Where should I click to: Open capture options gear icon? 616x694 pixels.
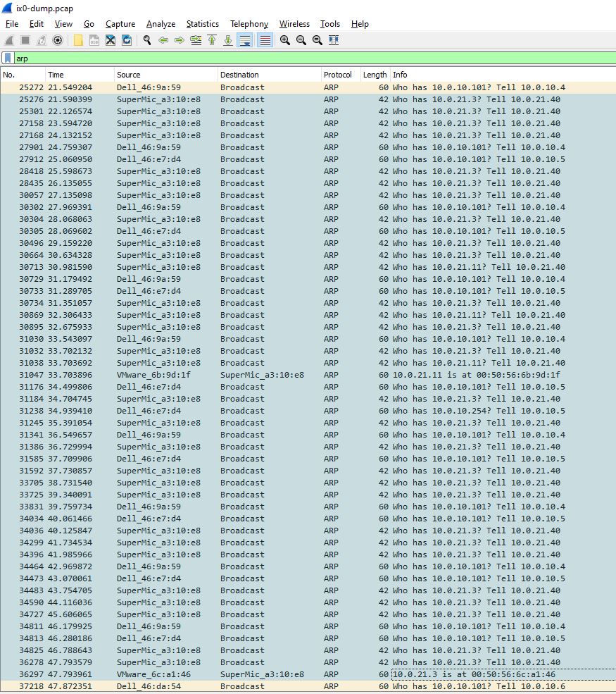pos(58,41)
